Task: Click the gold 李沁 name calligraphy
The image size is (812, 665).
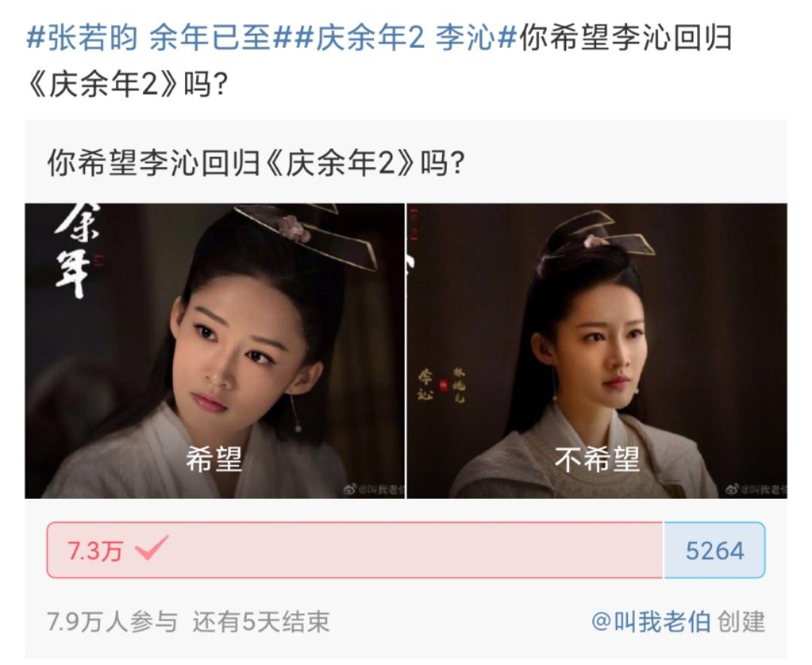Action: click(x=426, y=385)
